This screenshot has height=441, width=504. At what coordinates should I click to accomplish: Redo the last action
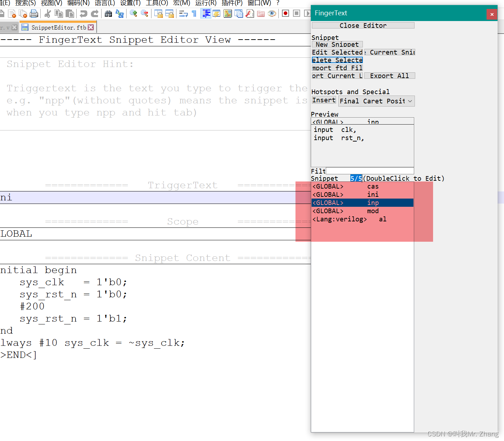(94, 13)
